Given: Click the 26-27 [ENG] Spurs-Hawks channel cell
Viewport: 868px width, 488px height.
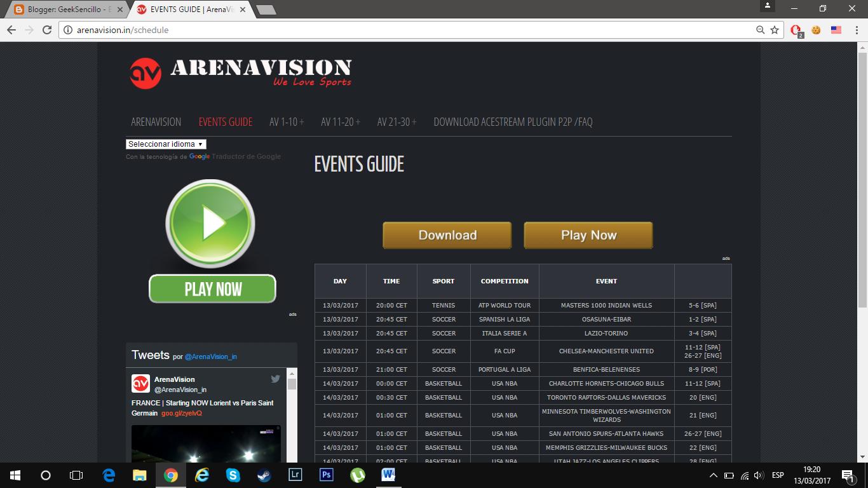Looking at the screenshot, I should point(703,433).
